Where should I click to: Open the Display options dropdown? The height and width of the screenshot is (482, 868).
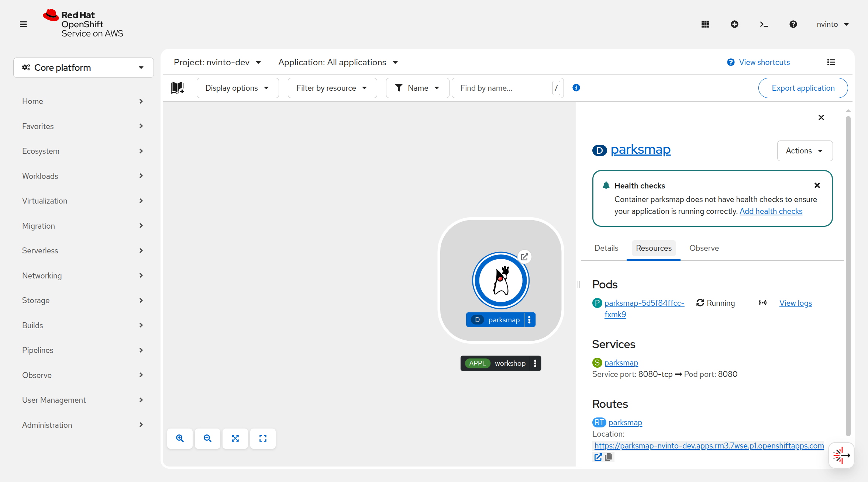pos(238,88)
